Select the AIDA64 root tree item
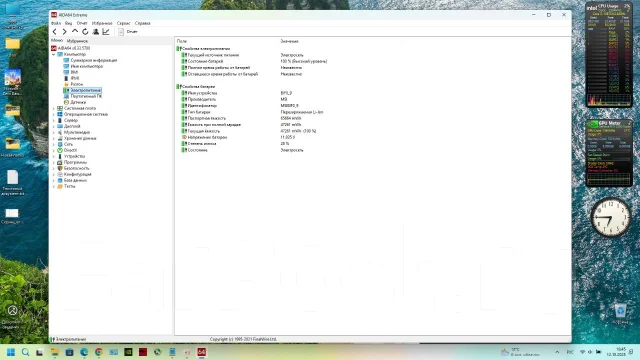This screenshot has height=360, width=640. point(74,48)
